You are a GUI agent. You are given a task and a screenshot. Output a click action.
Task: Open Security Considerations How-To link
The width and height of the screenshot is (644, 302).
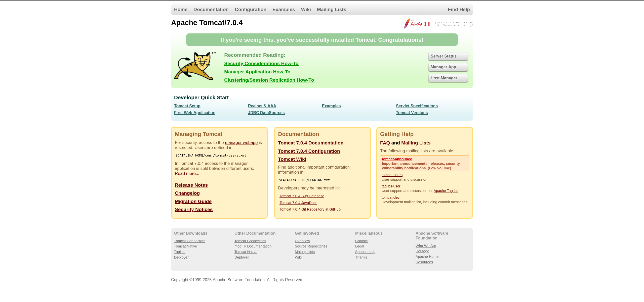(x=261, y=64)
